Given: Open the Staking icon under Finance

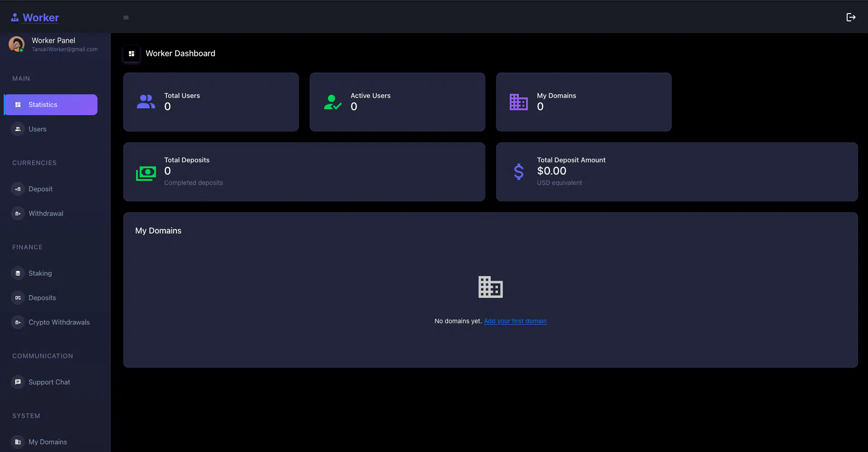Looking at the screenshot, I should click(x=18, y=273).
